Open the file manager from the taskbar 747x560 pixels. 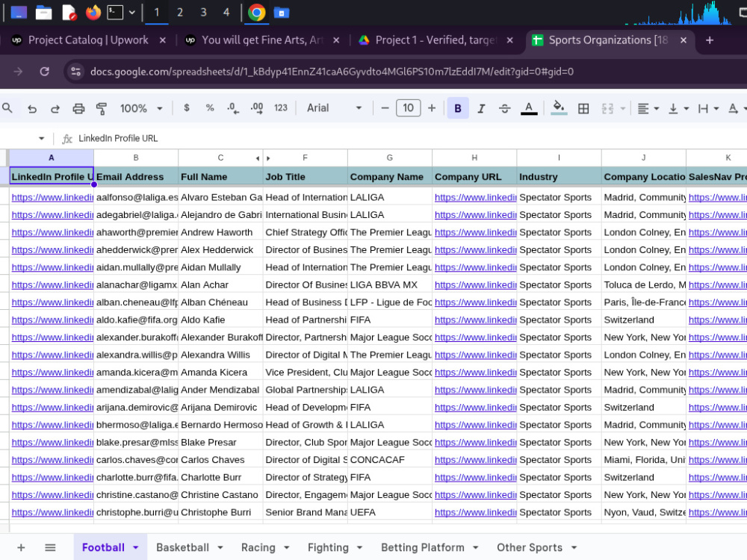(x=43, y=13)
